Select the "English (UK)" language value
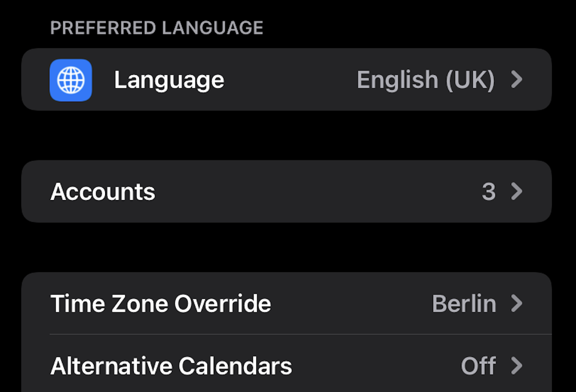 click(x=425, y=80)
